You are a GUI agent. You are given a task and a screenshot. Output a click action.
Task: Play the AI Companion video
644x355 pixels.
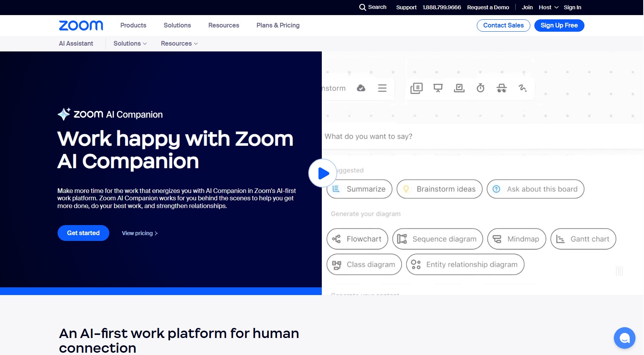pos(323,173)
